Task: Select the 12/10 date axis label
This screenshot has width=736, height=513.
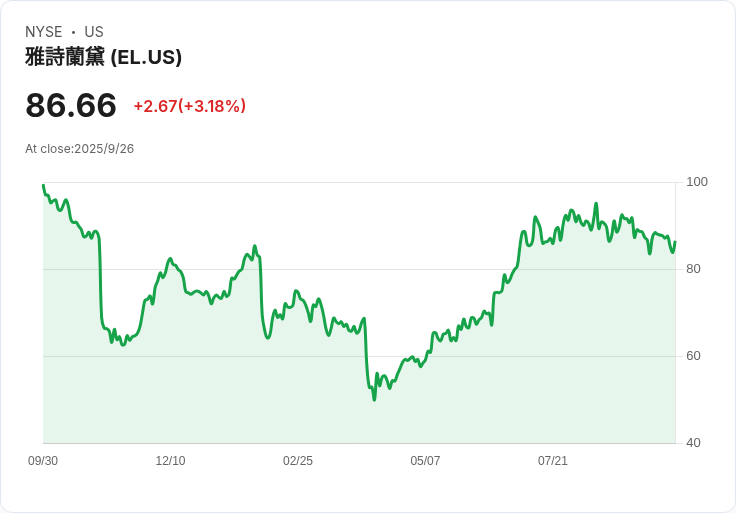Action: [170, 461]
